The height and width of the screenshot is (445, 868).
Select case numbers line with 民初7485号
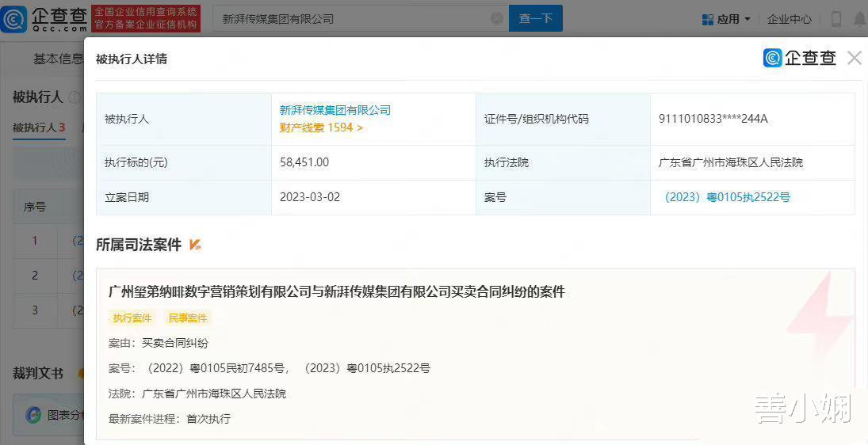269,368
